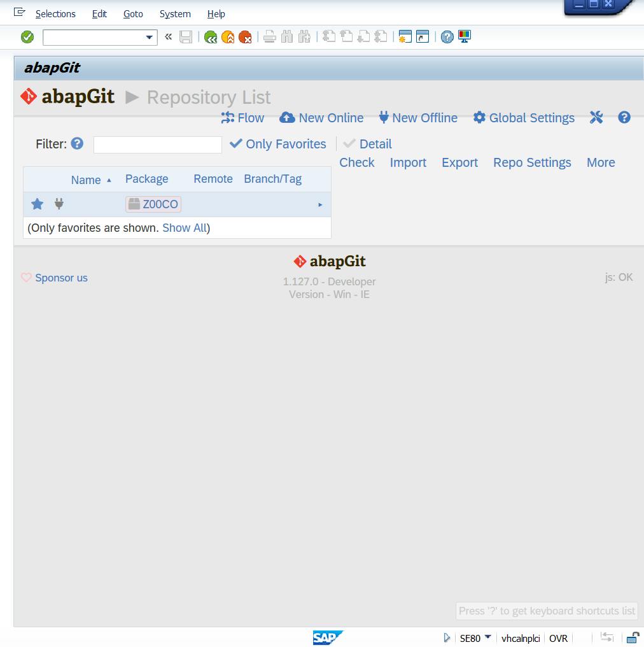Click the Check menu item
Screen dimensions: 644x647
click(356, 162)
